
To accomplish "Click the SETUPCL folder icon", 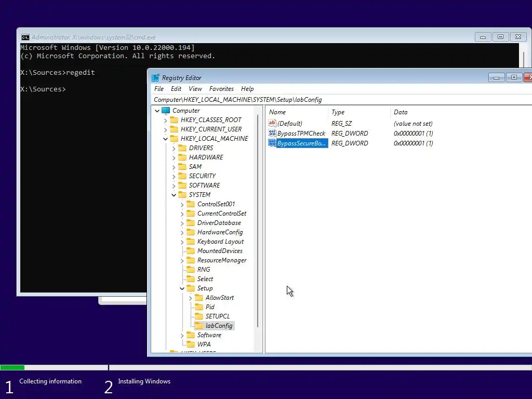I will [199, 316].
